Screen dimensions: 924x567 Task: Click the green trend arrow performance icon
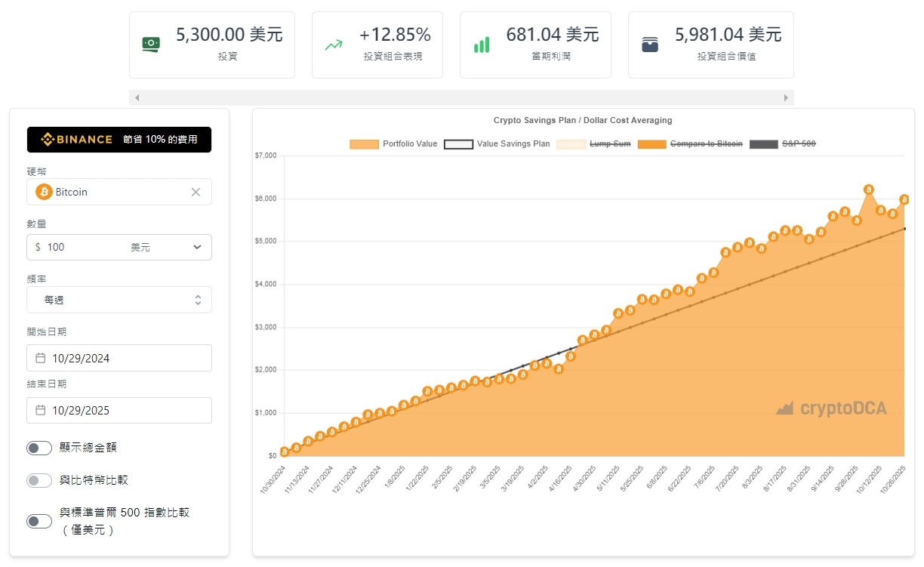click(x=334, y=45)
